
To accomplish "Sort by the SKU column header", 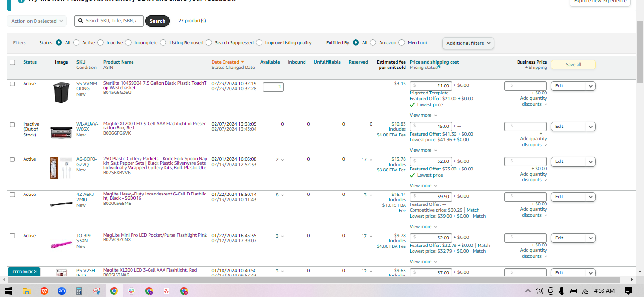I will 81,62.
